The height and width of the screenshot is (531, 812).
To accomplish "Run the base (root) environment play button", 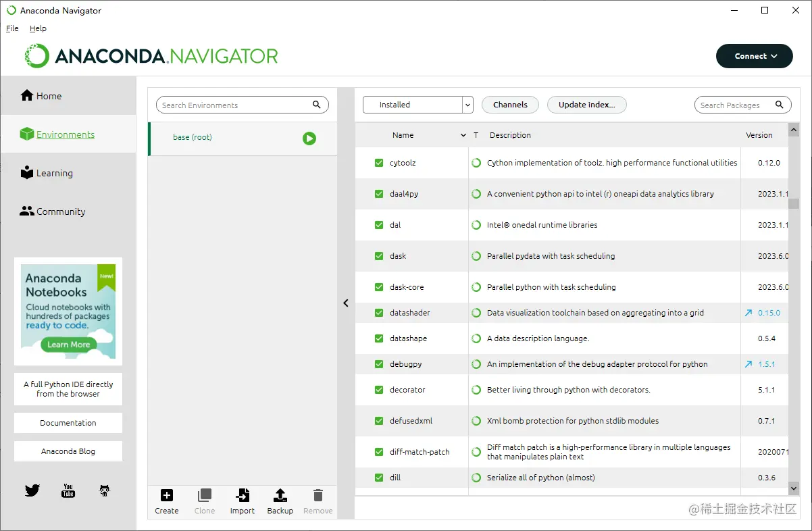I will (x=309, y=138).
